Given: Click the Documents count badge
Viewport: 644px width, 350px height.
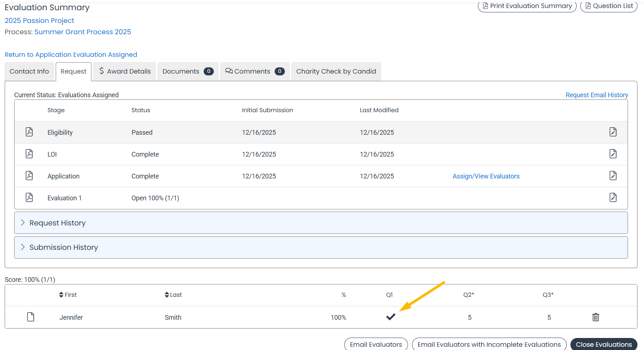Looking at the screenshot, I should pyautogui.click(x=208, y=71).
